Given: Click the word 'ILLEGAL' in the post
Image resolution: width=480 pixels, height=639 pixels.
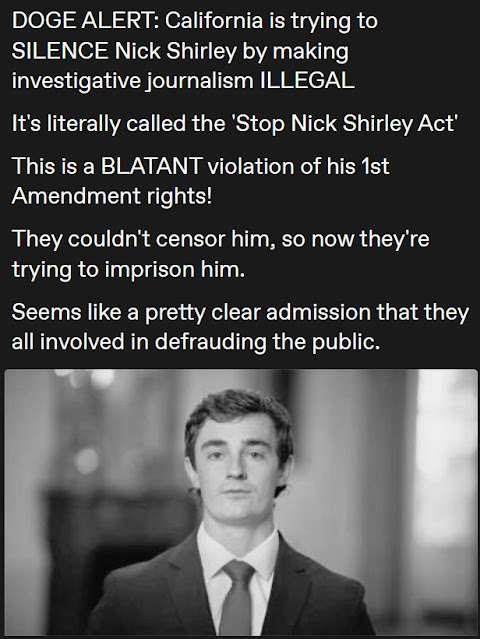Looking at the screenshot, I should click(x=307, y=80).
